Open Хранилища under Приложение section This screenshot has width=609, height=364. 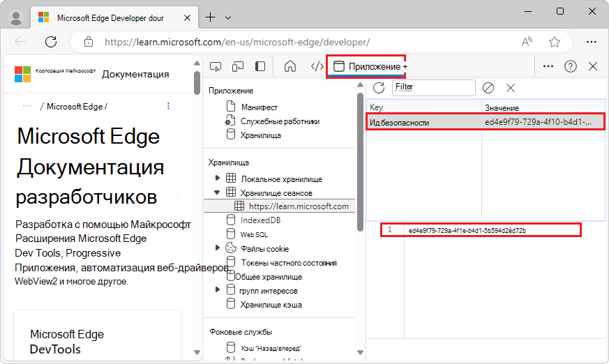[260, 135]
